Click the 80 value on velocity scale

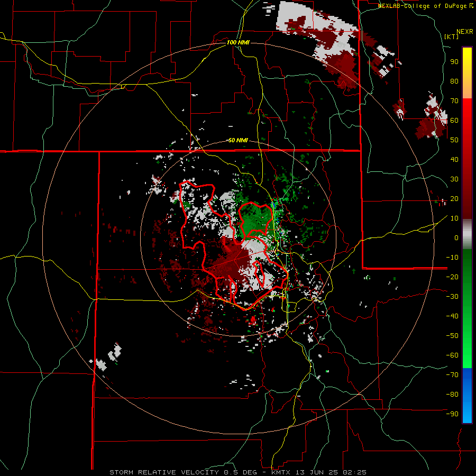[x=454, y=81]
